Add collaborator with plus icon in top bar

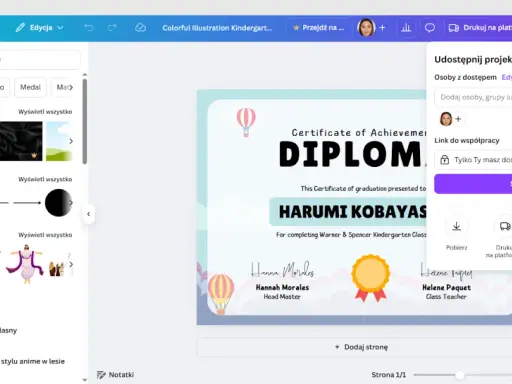point(382,28)
